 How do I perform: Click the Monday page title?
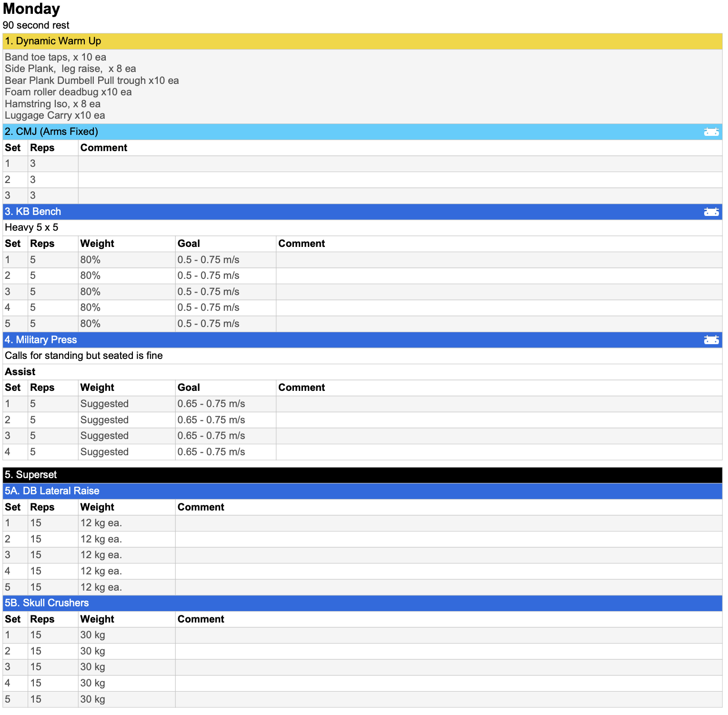[31, 9]
